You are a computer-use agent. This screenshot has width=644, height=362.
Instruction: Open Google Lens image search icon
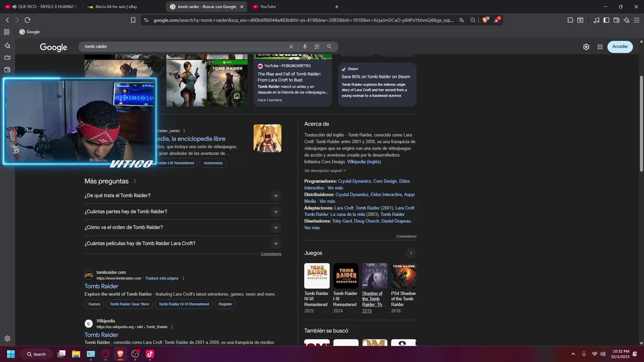[317, 46]
